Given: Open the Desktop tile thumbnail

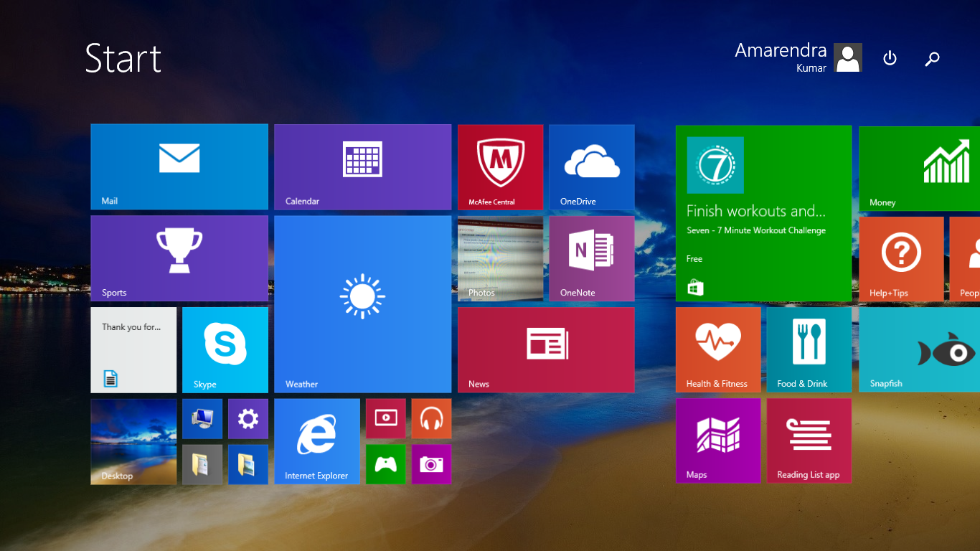Looking at the screenshot, I should tap(133, 441).
